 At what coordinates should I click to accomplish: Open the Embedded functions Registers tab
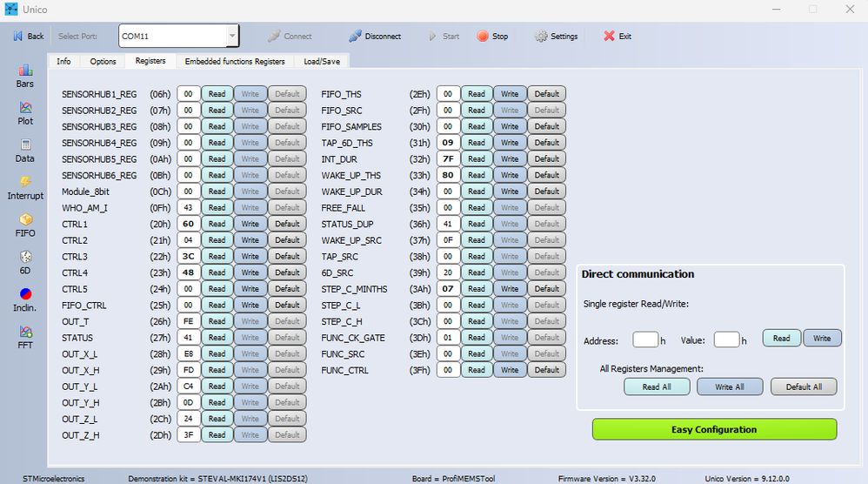point(235,62)
